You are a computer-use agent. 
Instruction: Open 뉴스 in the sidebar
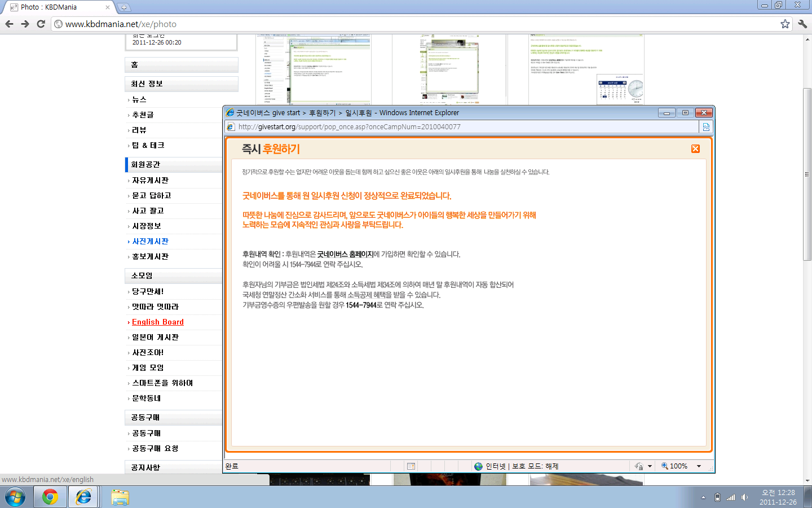[139, 99]
